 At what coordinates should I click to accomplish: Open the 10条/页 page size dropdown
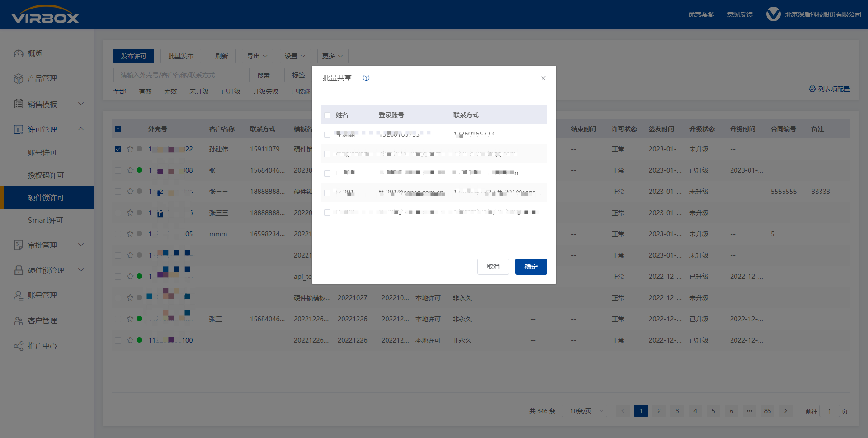coord(585,411)
